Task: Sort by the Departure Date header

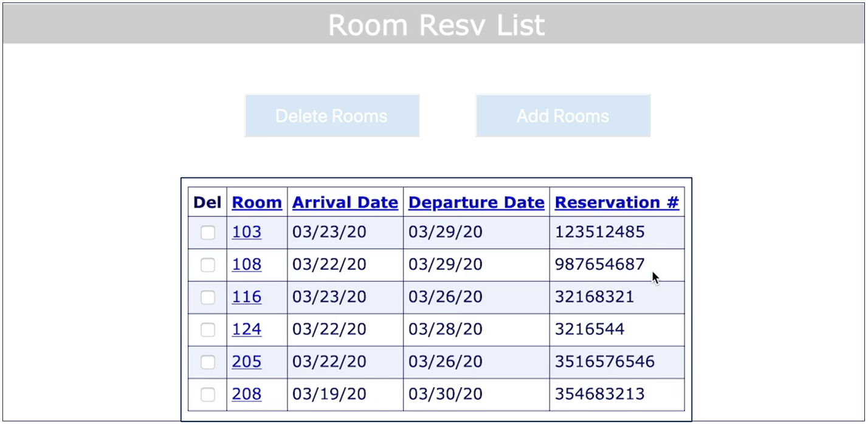Action: pyautogui.click(x=477, y=203)
